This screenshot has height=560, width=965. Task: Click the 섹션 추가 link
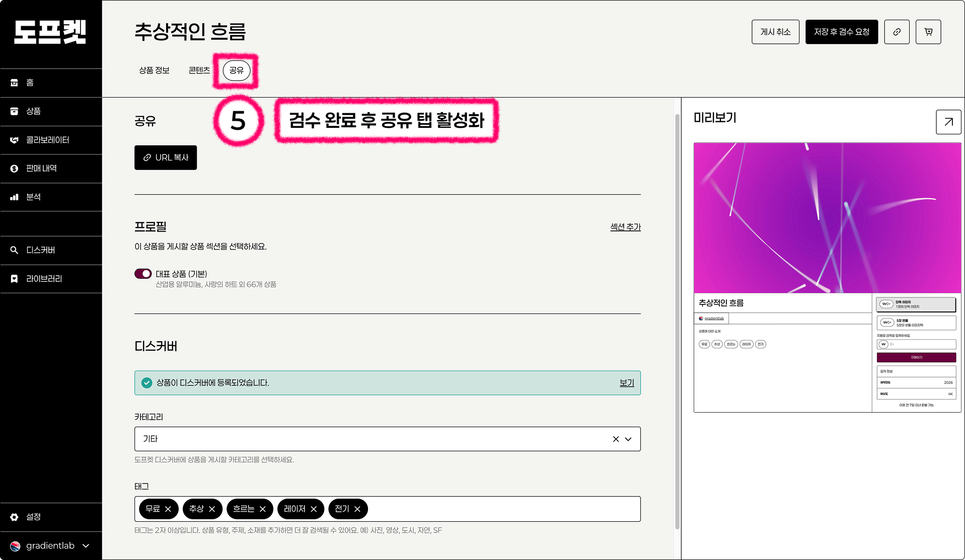[x=625, y=227]
